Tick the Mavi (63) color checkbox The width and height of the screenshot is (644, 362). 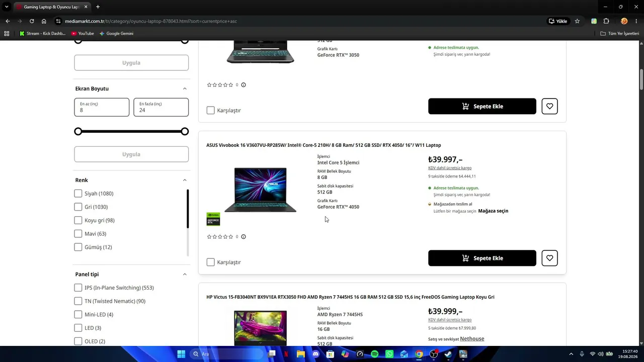point(78,234)
